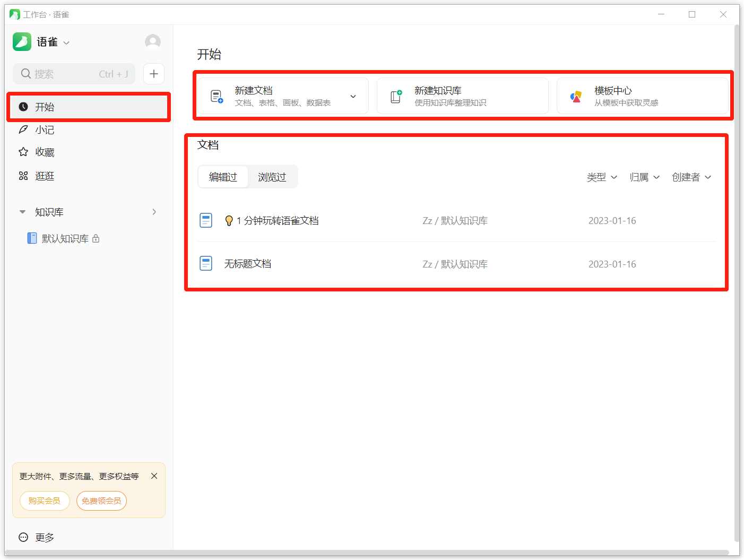
Task: Click the 2023-01-16 date of 1 分钟玩转语雀文档
Action: tap(612, 221)
